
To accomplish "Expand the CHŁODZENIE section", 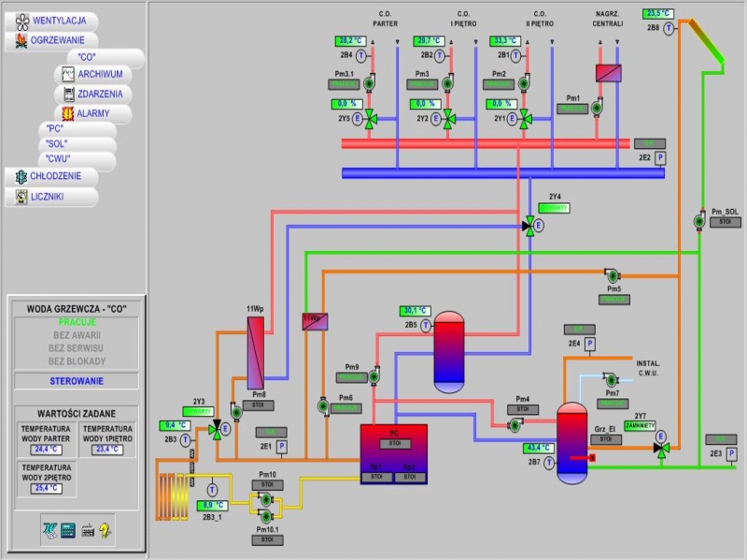I will 55,175.
